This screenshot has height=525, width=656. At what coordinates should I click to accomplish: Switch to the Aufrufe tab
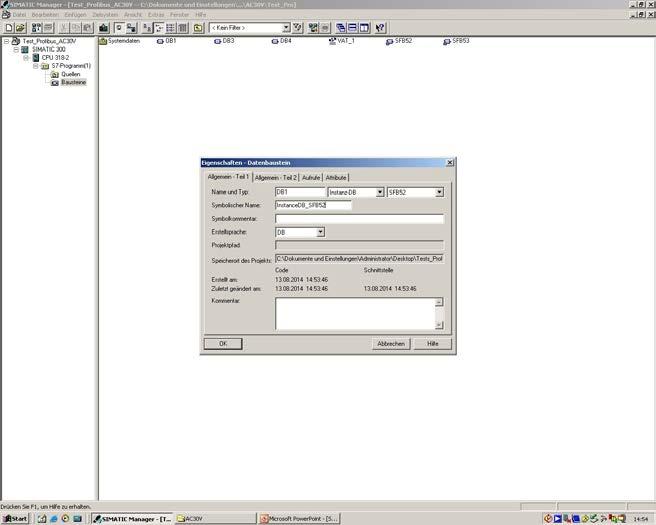(311, 178)
